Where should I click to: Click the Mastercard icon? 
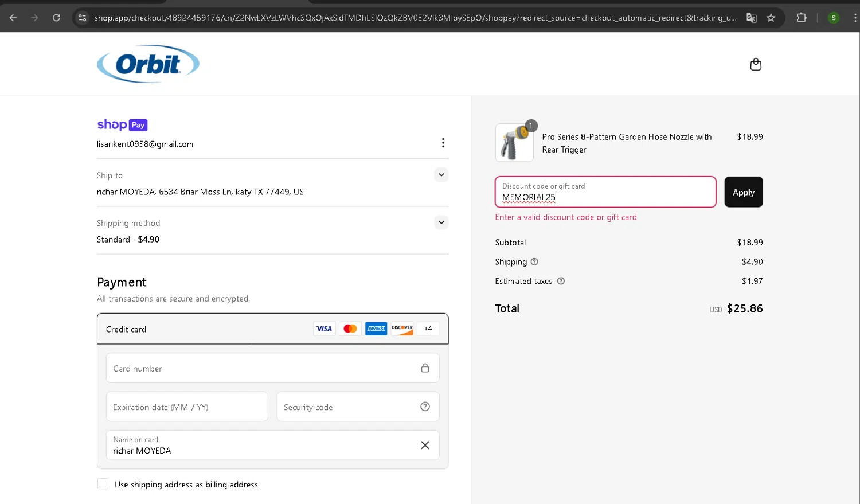(x=350, y=329)
